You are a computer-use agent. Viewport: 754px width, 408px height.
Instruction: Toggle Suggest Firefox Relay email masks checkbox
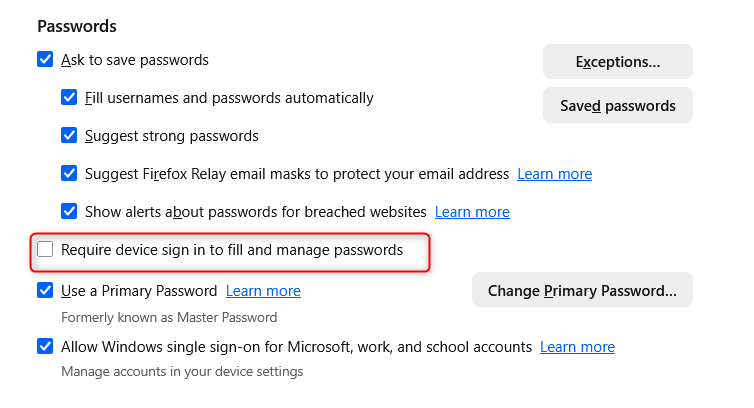69,174
